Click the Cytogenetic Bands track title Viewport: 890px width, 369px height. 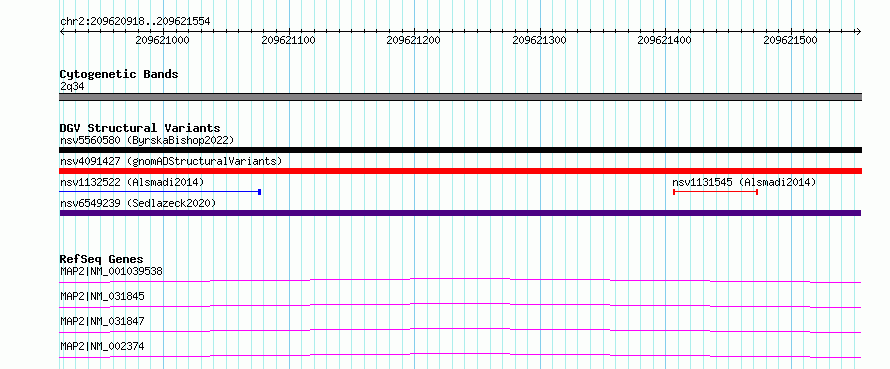[119, 74]
